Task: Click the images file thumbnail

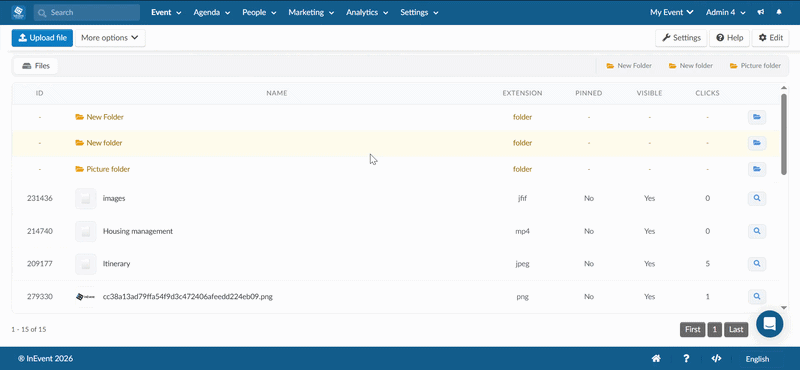Action: click(86, 199)
